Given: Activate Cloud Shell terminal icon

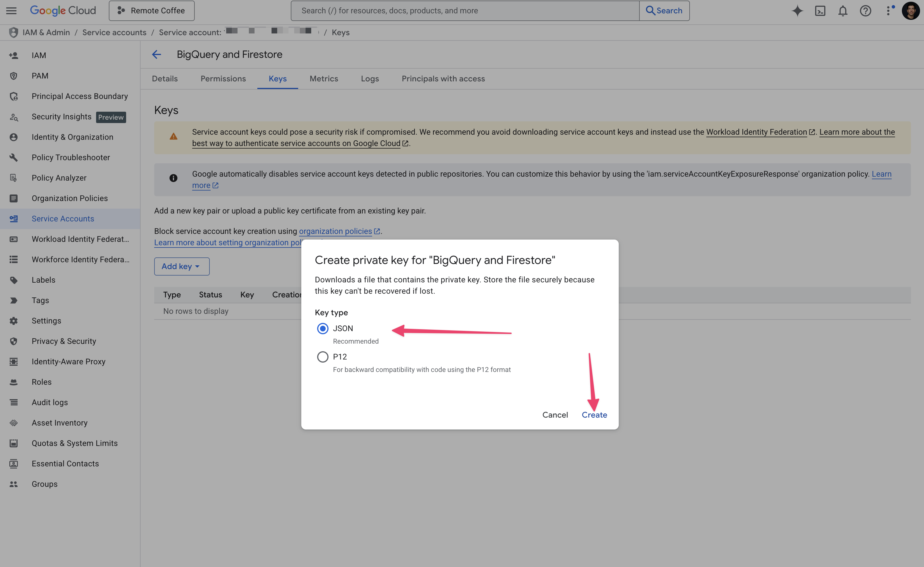Looking at the screenshot, I should click(820, 10).
